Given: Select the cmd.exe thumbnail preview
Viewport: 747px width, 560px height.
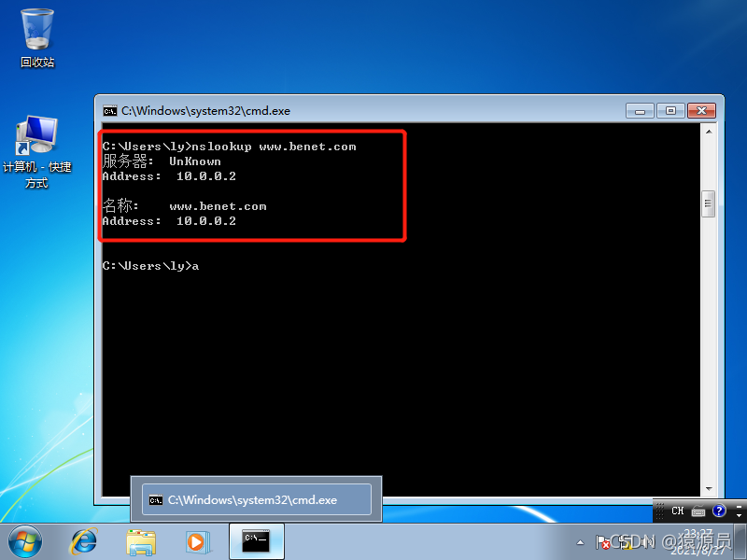Looking at the screenshot, I should tap(256, 499).
